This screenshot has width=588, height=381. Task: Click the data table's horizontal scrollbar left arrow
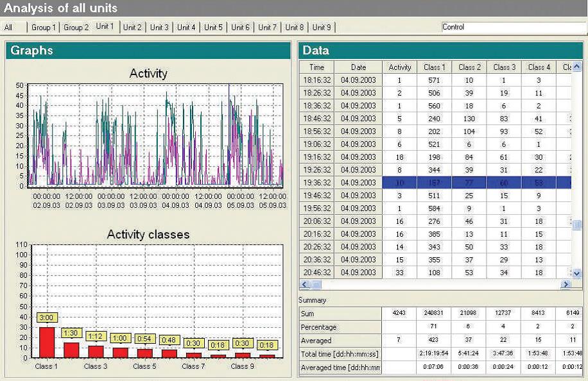point(305,284)
